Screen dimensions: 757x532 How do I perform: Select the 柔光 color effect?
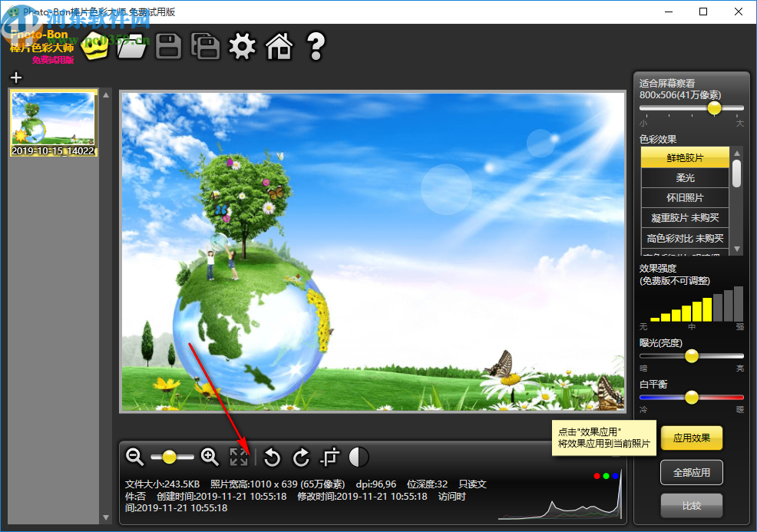pos(685,177)
